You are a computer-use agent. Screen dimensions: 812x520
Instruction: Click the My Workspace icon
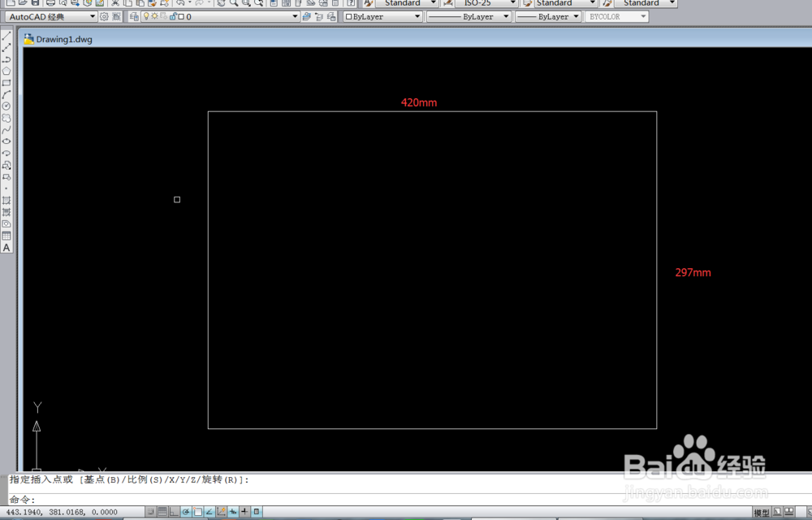click(116, 16)
